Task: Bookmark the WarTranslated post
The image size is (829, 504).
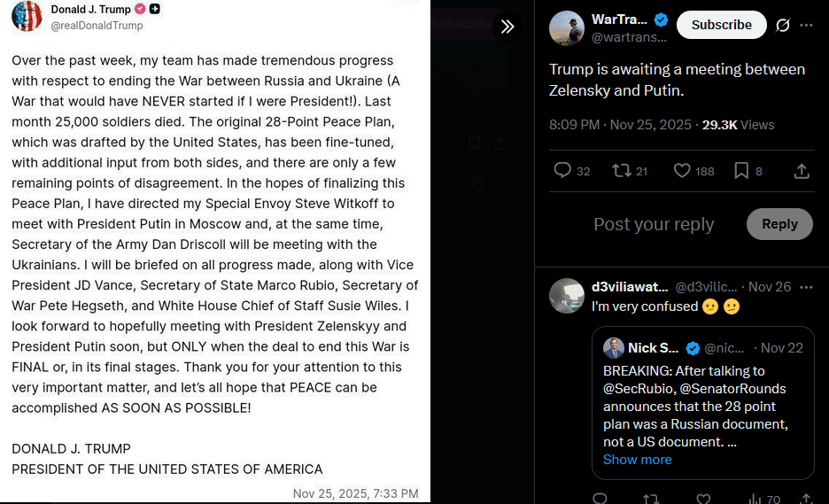Action: point(741,170)
